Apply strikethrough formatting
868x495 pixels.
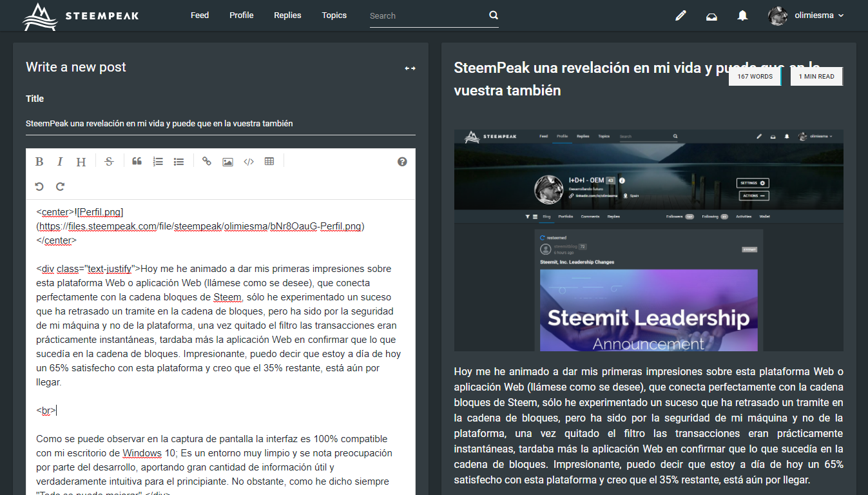pyautogui.click(x=109, y=162)
